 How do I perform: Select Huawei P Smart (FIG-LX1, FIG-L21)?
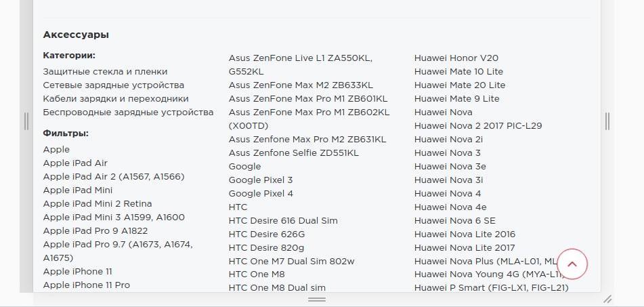click(x=492, y=287)
